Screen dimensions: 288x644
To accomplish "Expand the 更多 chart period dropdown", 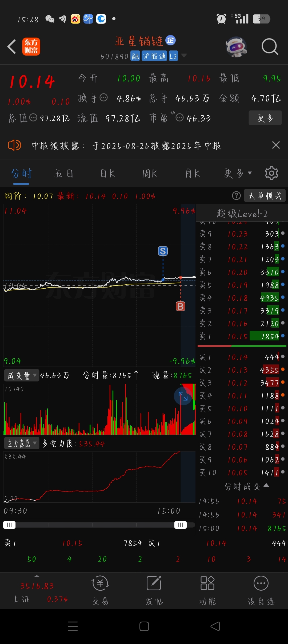I will pos(238,173).
